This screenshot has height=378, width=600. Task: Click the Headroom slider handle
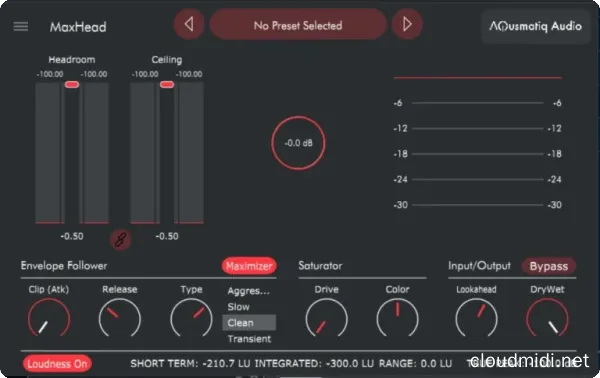72,85
